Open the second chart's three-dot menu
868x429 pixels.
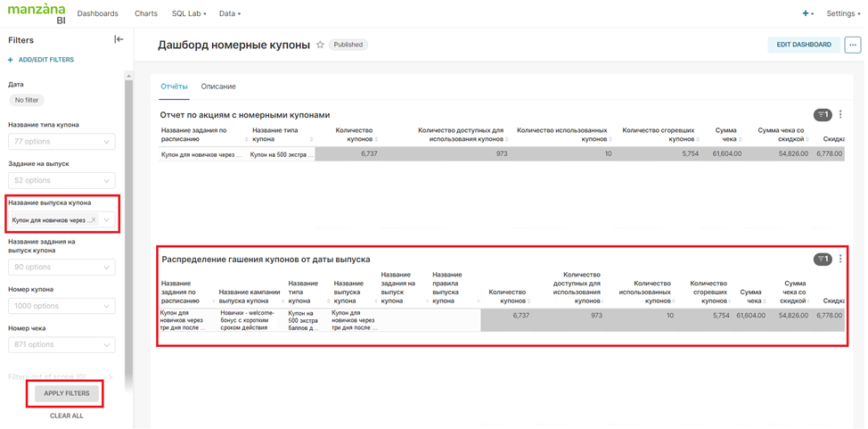pos(840,260)
